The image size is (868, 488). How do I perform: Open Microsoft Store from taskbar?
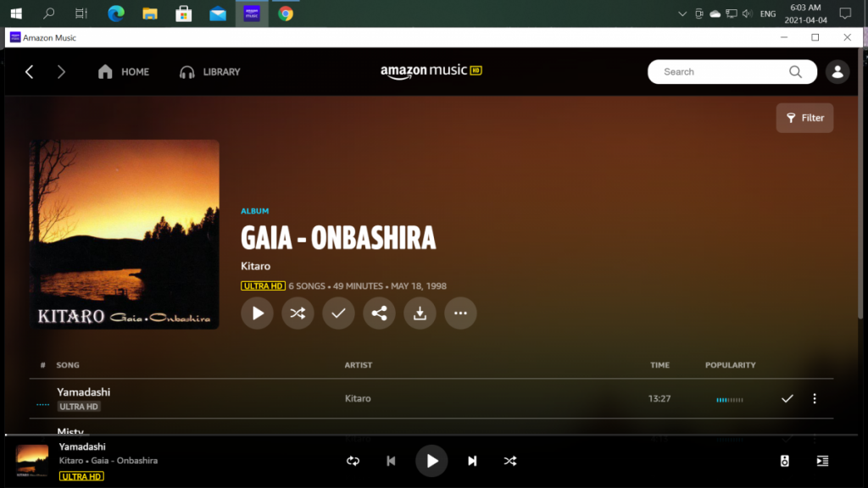184,14
